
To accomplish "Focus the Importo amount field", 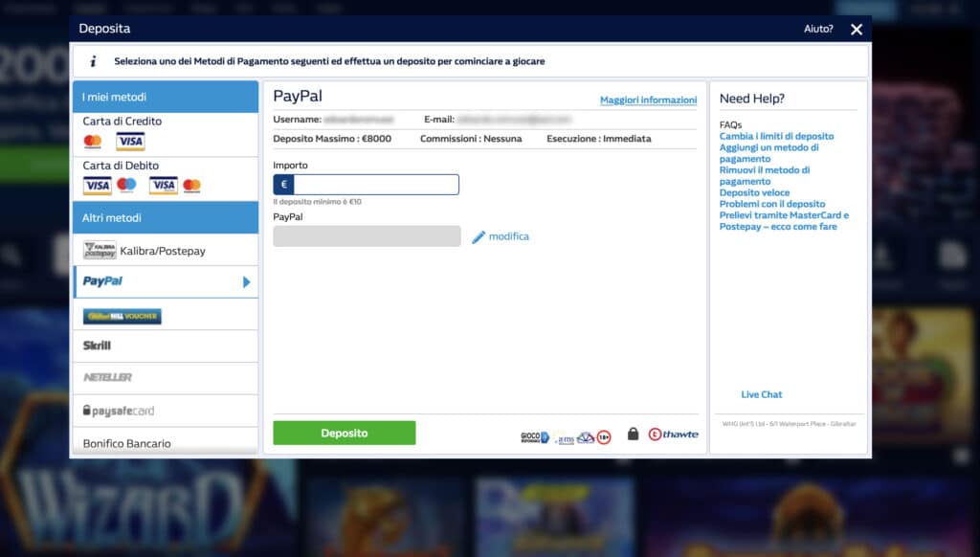I will tap(376, 185).
